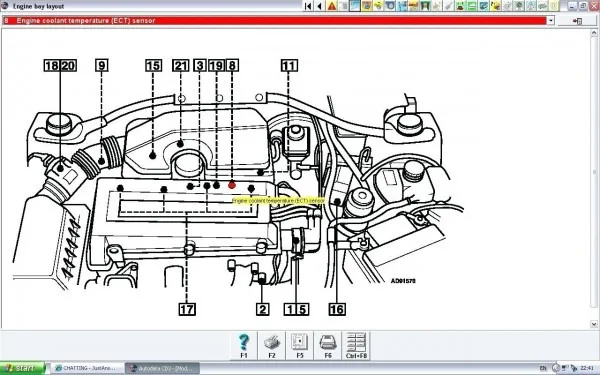This screenshot has height=375, width=600.
Task: Click callout number 2 in diagram
Action: pyautogui.click(x=262, y=309)
